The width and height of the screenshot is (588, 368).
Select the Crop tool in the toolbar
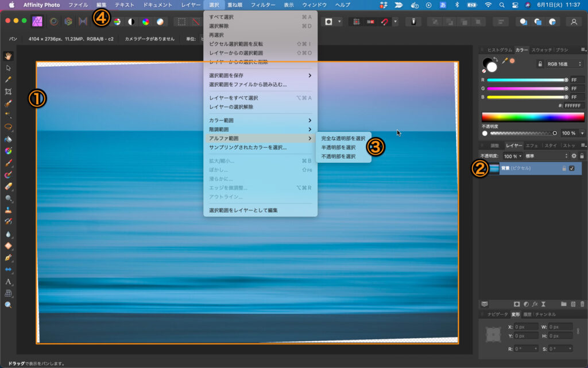tap(9, 91)
